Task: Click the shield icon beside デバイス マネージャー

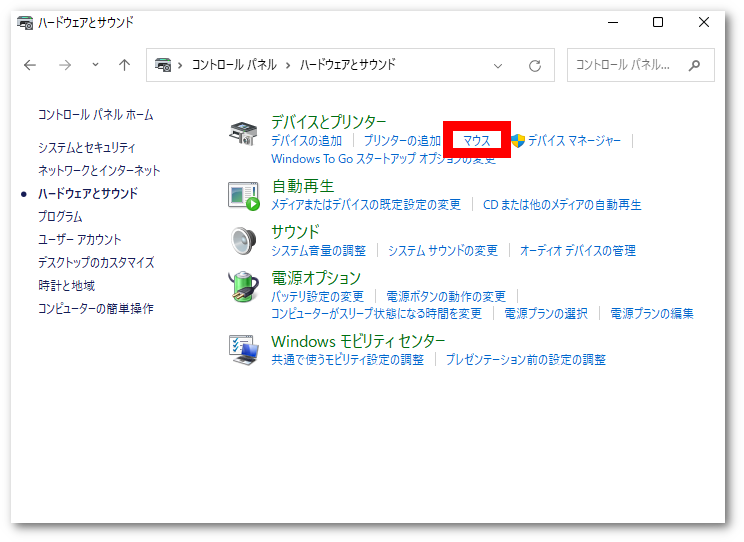Action: (518, 140)
